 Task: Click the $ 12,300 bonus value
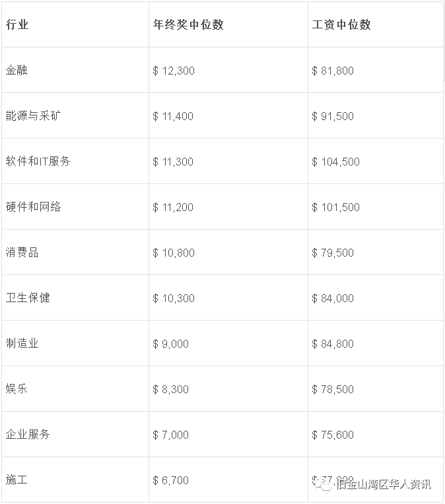[174, 71]
